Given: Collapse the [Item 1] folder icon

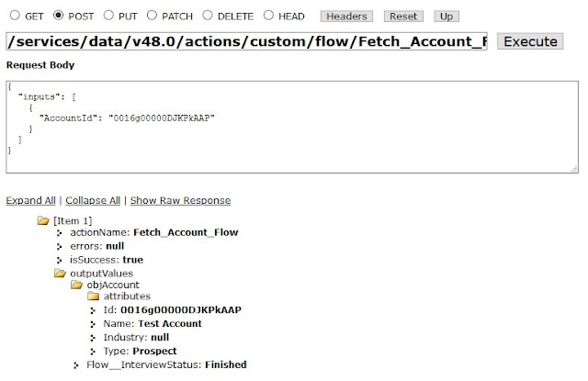Looking at the screenshot, I should click(x=43, y=220).
